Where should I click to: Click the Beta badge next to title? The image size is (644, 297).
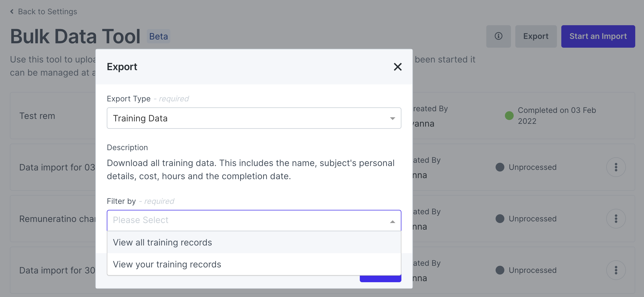point(159,36)
